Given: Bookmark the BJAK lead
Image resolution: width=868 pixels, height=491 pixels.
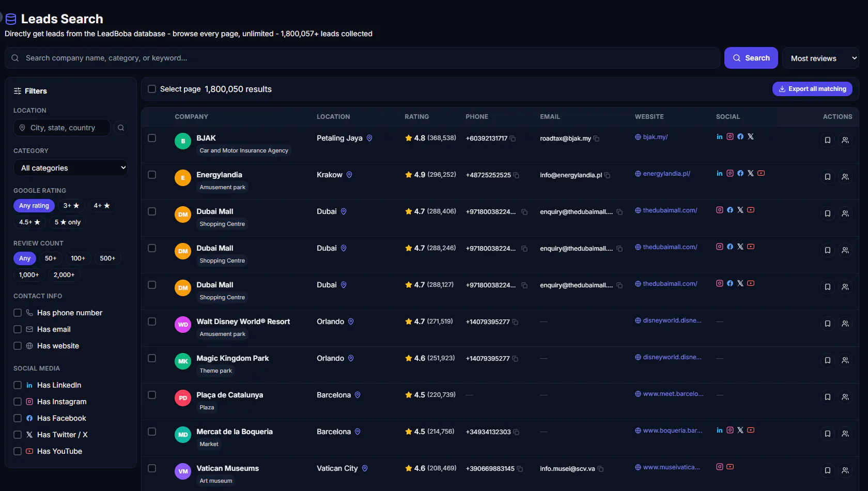Looking at the screenshot, I should pos(828,140).
